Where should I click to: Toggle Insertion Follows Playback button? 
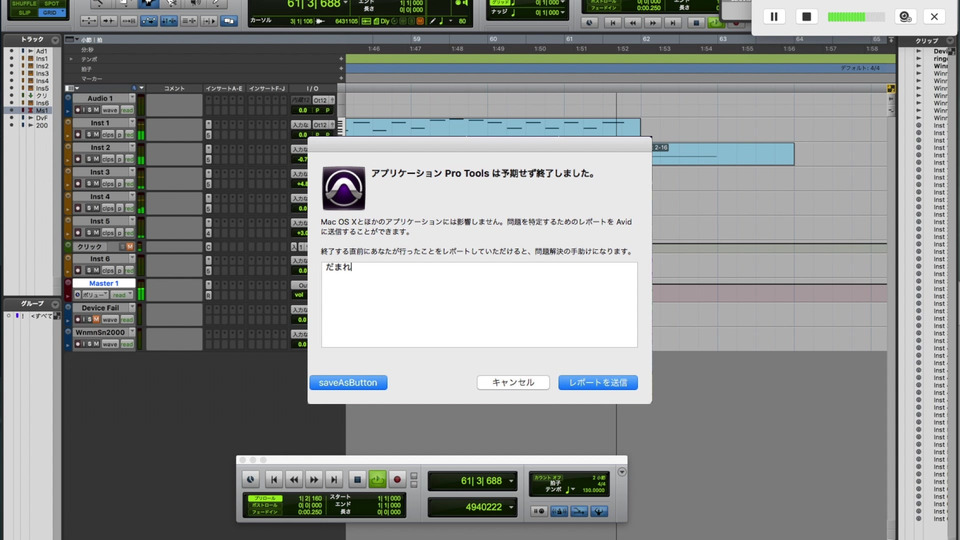pos(208,21)
